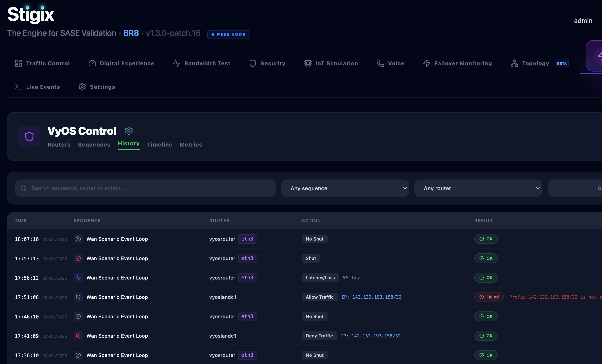This screenshot has width=602, height=364.
Task: Click the Deny Traffic action badge
Action: click(319, 336)
